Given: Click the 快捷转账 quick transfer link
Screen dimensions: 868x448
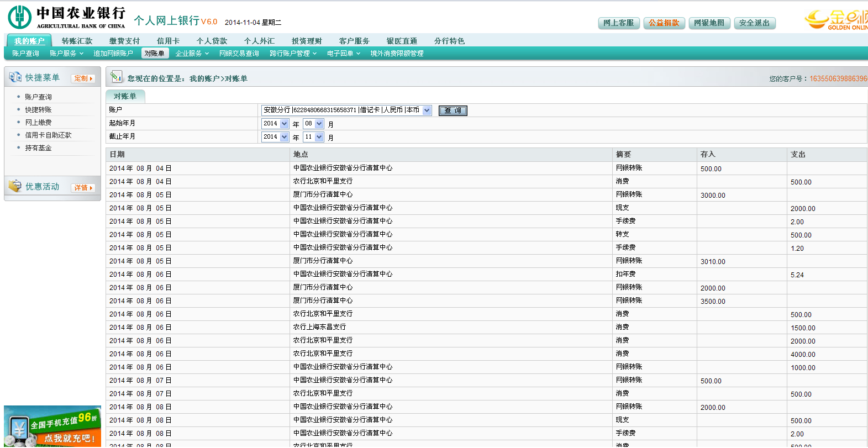Looking at the screenshot, I should point(38,110).
